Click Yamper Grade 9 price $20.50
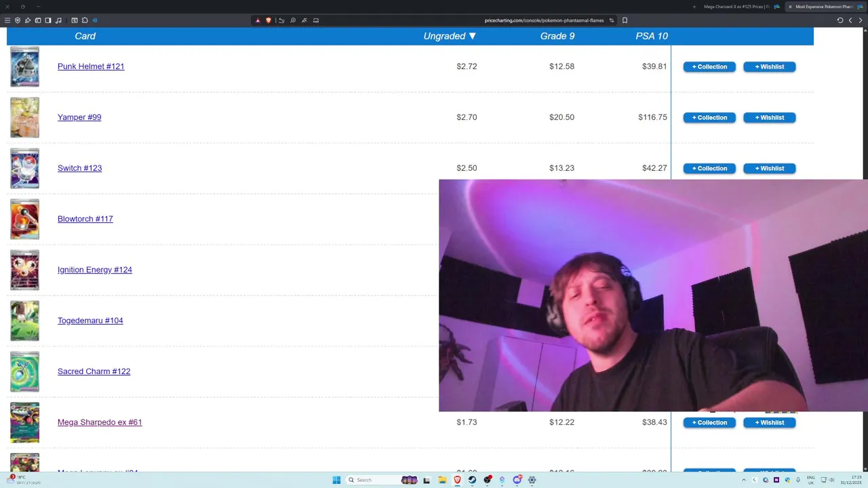868x488 pixels. (561, 117)
